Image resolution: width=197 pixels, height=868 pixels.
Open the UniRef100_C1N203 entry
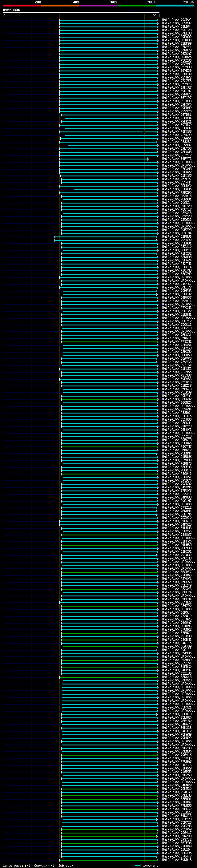(177, 836)
